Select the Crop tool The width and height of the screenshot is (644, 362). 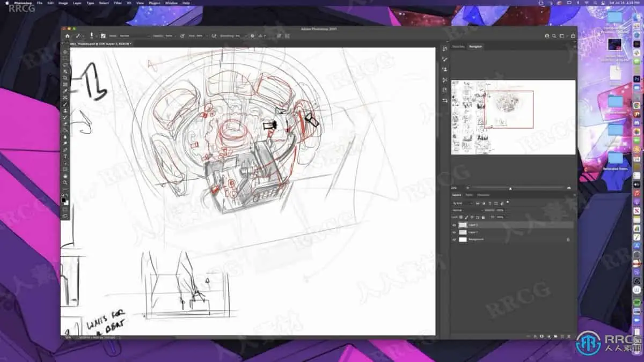[x=65, y=78]
